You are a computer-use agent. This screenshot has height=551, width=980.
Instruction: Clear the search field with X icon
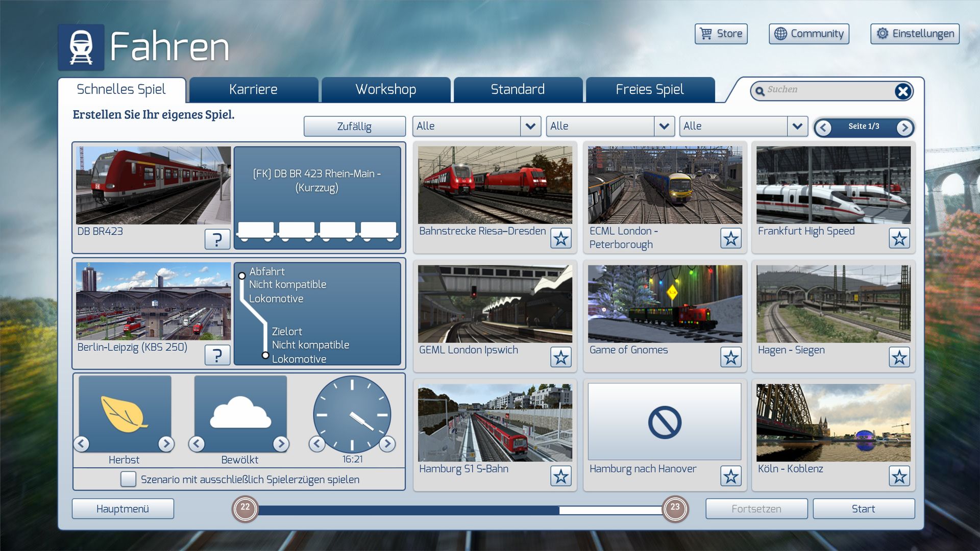902,91
